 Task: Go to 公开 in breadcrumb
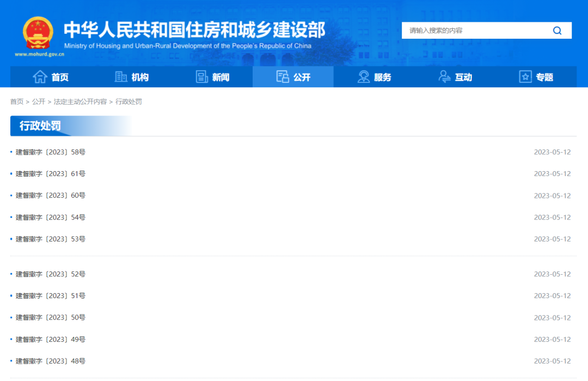(x=39, y=102)
